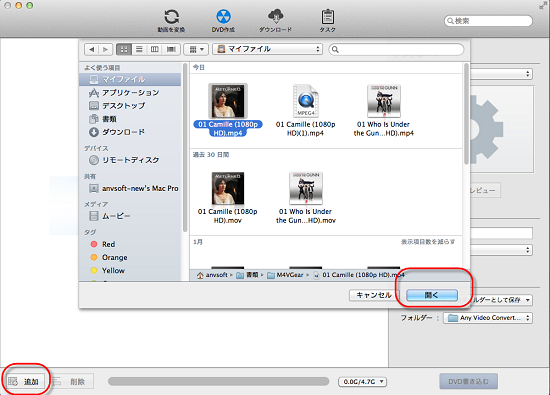
Task: Click M4VGear folder in the path bar
Action: [x=286, y=275]
